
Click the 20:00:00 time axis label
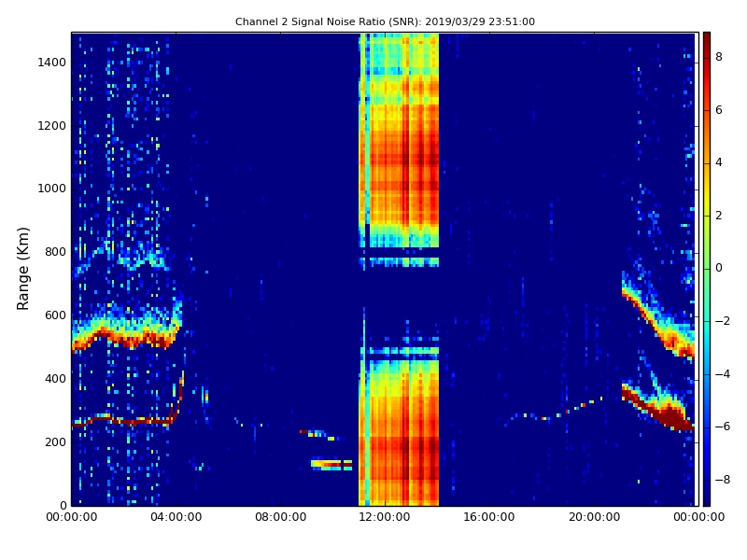(594, 517)
